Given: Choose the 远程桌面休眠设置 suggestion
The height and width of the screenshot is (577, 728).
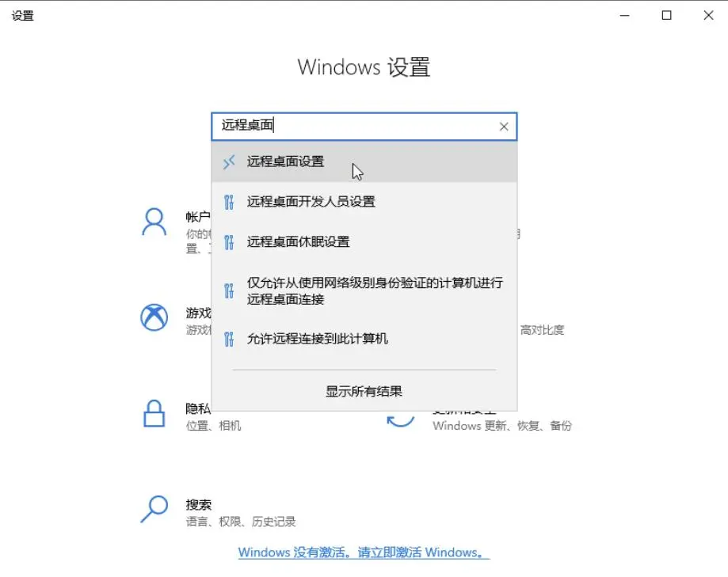Looking at the screenshot, I should (364, 242).
